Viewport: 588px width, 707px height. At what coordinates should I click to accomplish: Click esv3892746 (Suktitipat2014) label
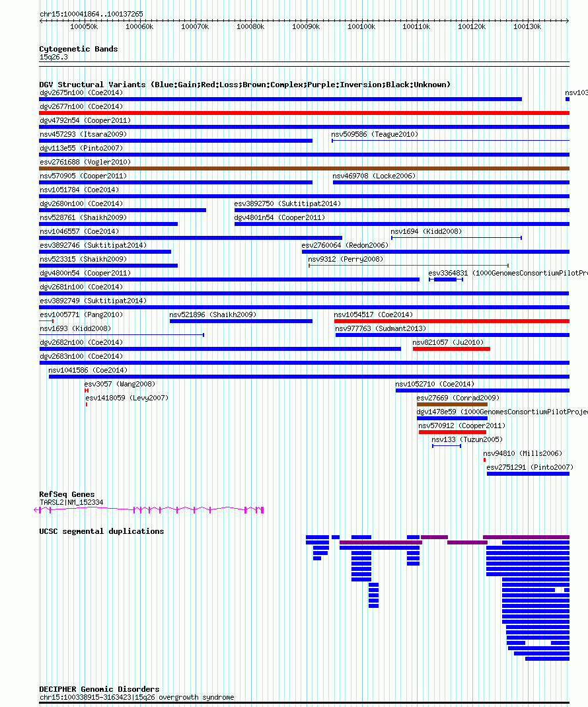93,245
